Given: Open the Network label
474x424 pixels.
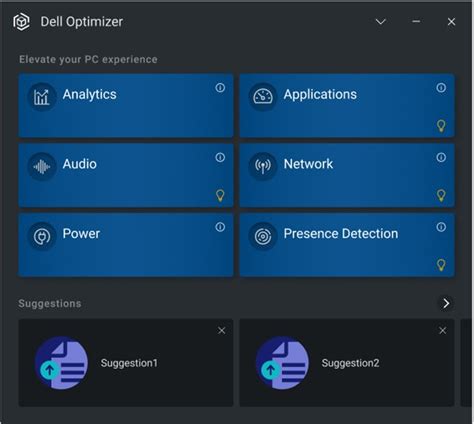Looking at the screenshot, I should coord(308,164).
